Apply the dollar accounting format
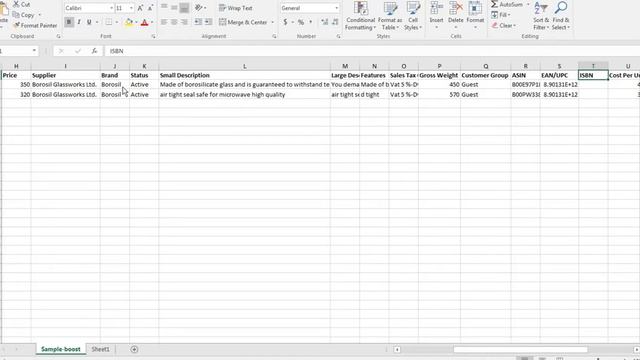The image size is (640, 360). pyautogui.click(x=285, y=22)
